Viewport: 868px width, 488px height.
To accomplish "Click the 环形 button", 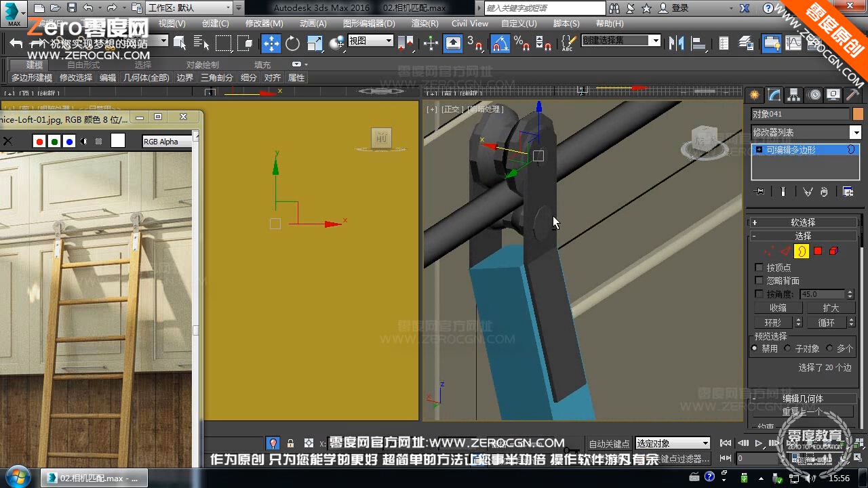I will click(773, 323).
